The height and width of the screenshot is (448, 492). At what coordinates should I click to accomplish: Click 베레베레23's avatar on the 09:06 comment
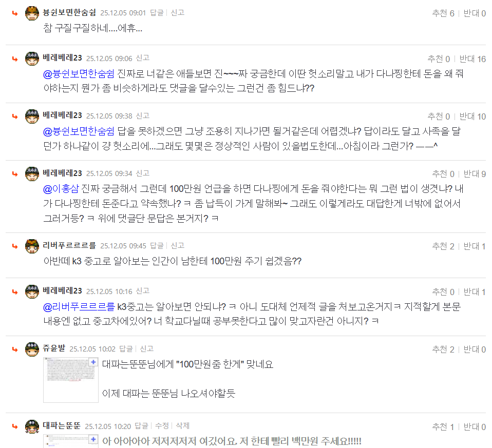[x=32, y=59]
